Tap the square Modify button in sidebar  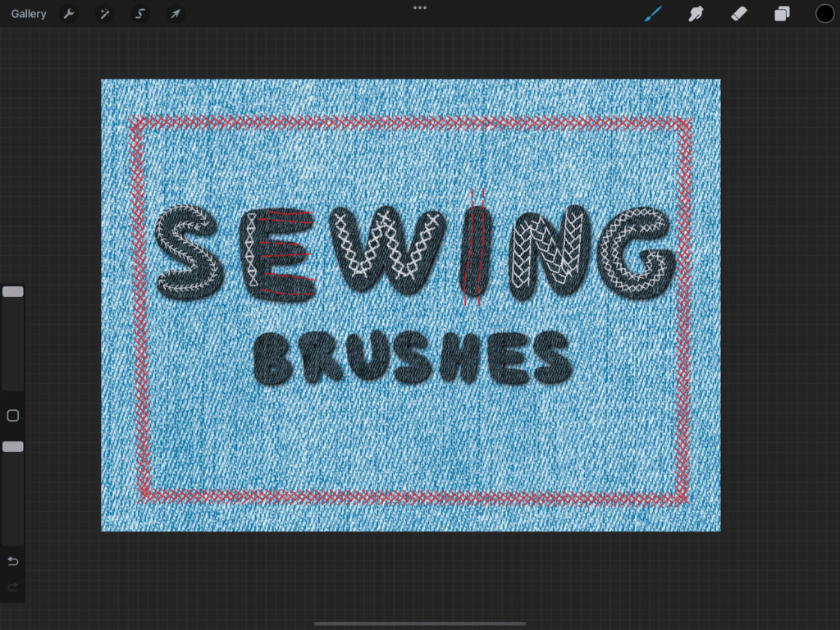(x=13, y=416)
